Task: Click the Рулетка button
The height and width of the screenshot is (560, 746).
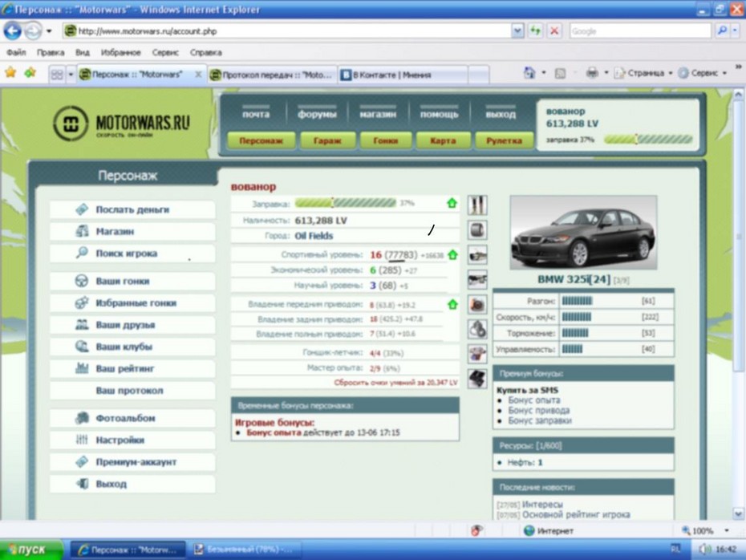Action: pos(504,141)
